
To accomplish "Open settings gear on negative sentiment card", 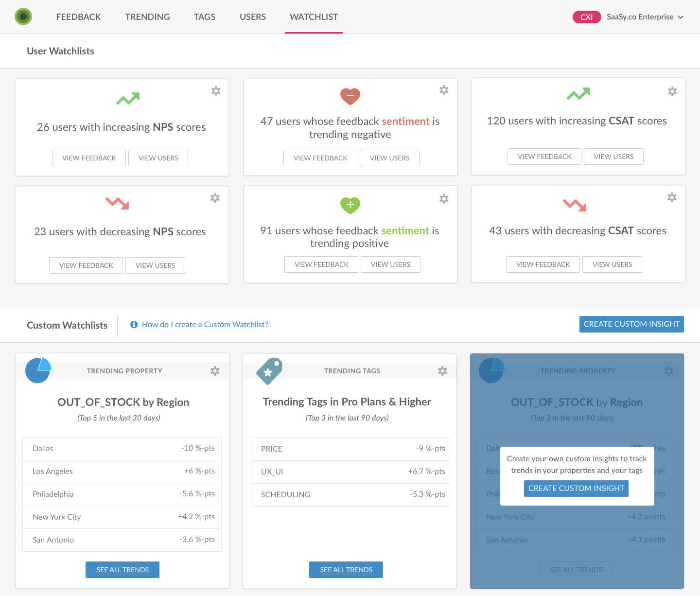I will 444,90.
